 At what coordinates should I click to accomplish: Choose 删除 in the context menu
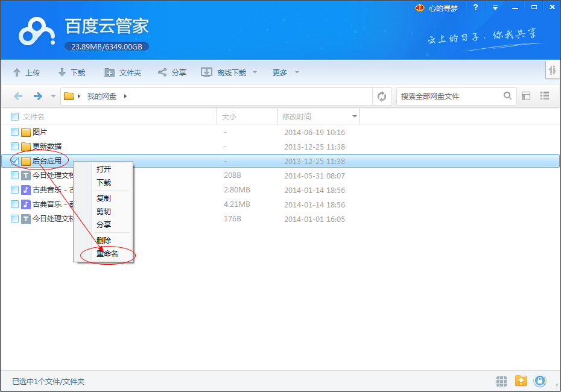coord(104,240)
